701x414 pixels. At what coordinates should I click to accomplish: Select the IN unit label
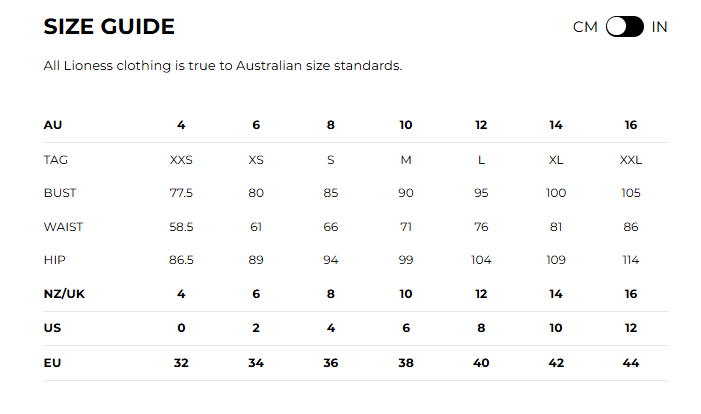coord(659,27)
